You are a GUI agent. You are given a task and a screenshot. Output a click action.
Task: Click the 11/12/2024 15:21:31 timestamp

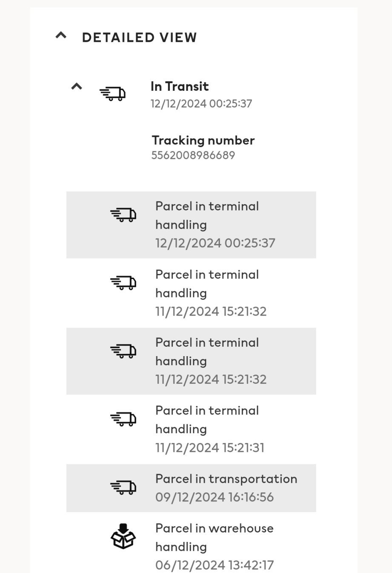pyautogui.click(x=209, y=448)
